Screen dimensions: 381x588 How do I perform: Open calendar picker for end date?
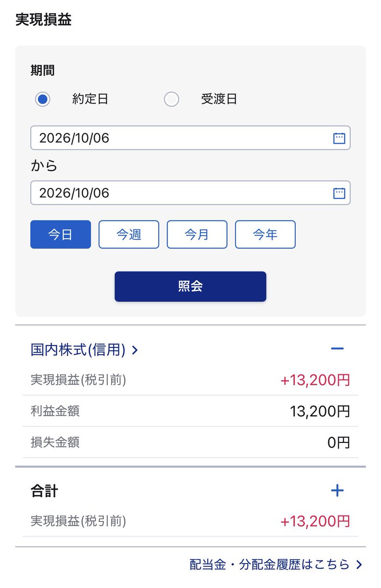coord(339,193)
